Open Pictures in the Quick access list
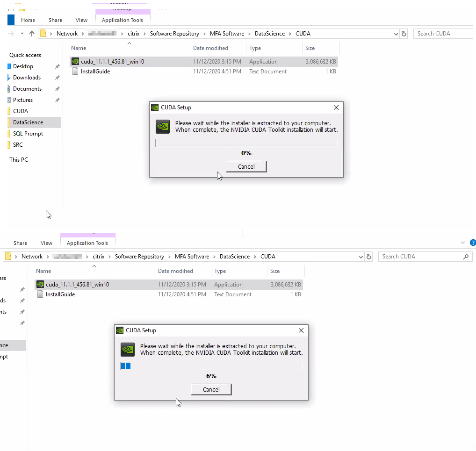 pyautogui.click(x=23, y=100)
